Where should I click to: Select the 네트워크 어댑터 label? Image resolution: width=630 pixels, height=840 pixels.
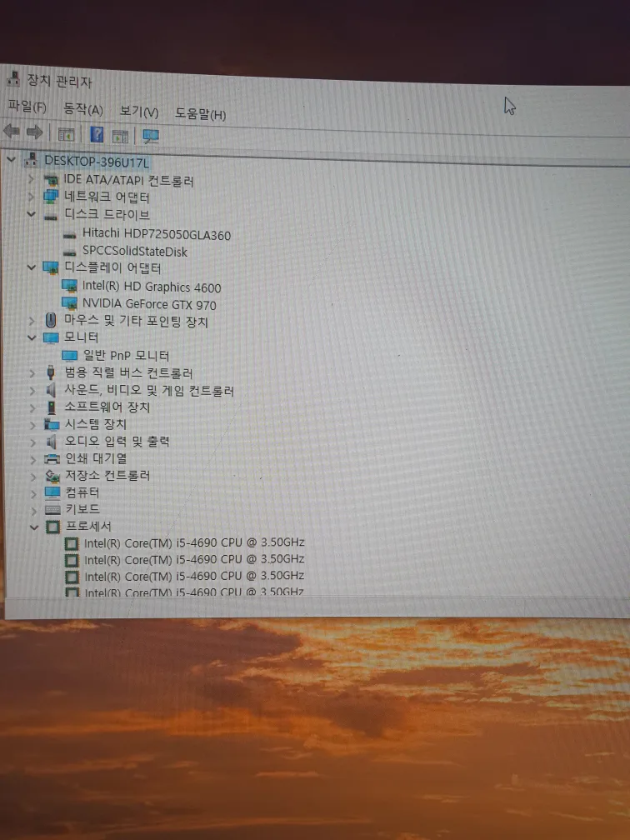(x=107, y=197)
